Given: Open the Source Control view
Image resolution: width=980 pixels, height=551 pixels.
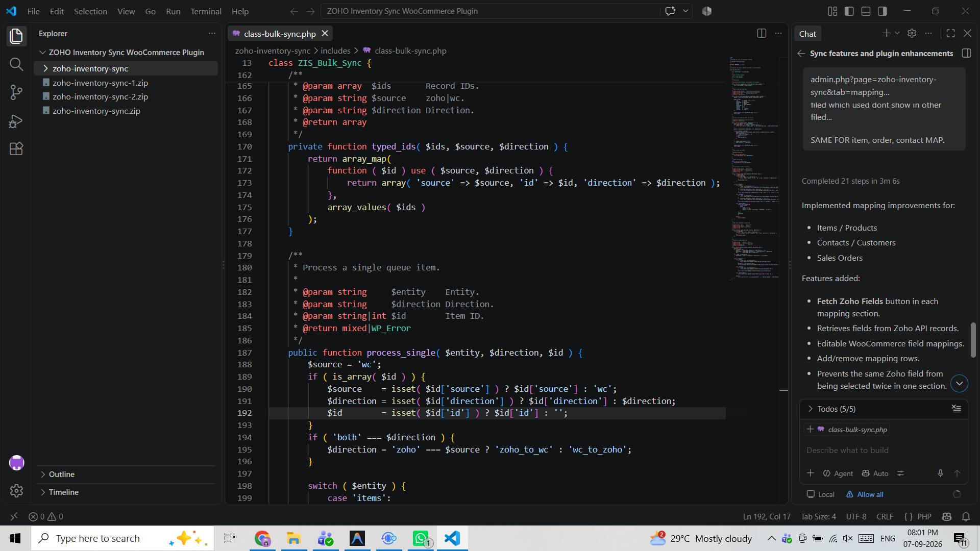Looking at the screenshot, I should pyautogui.click(x=16, y=92).
